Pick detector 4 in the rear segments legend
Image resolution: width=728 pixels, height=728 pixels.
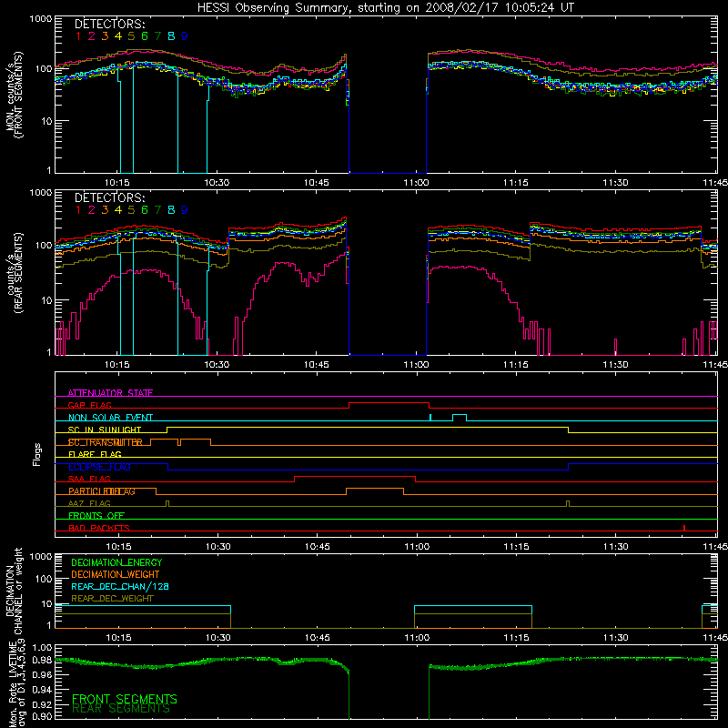tap(118, 210)
